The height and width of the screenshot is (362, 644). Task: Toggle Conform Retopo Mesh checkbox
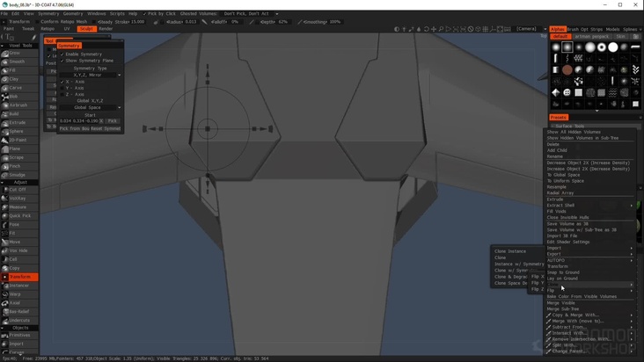(38, 22)
